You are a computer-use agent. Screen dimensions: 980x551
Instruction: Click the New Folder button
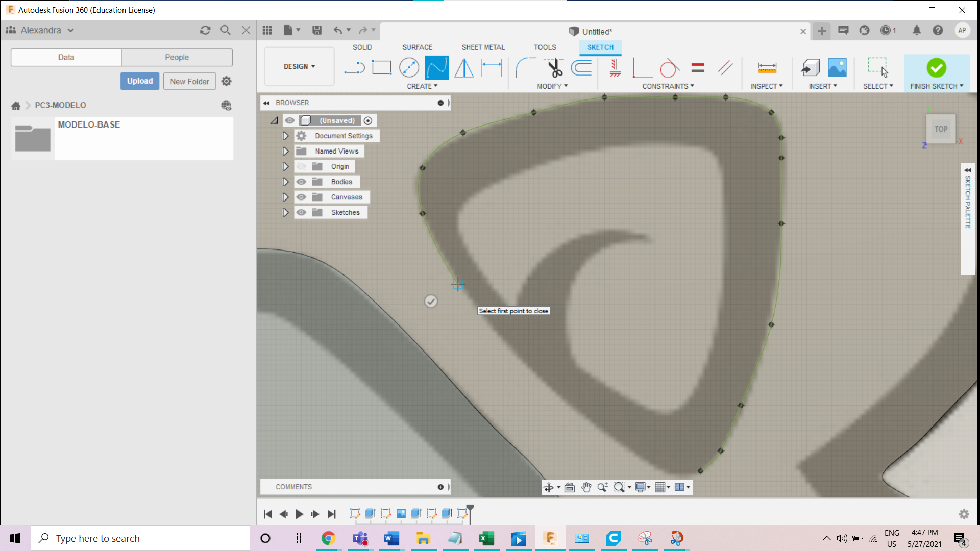[189, 81]
